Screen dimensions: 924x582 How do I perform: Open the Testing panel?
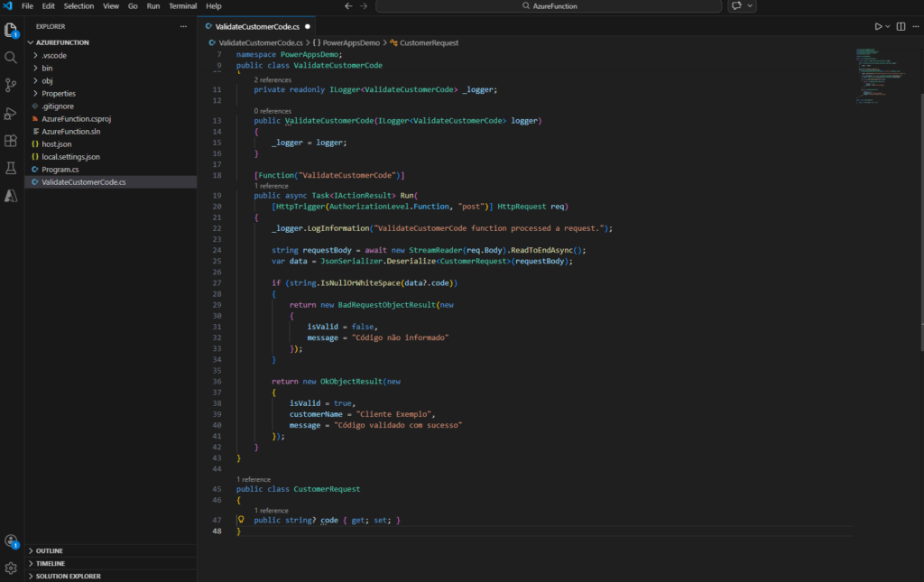[11, 168]
